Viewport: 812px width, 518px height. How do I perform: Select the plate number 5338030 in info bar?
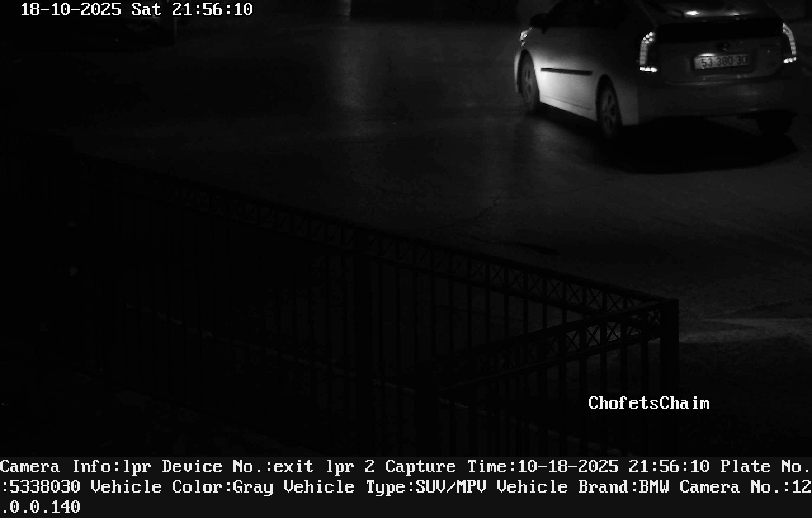click(x=44, y=487)
